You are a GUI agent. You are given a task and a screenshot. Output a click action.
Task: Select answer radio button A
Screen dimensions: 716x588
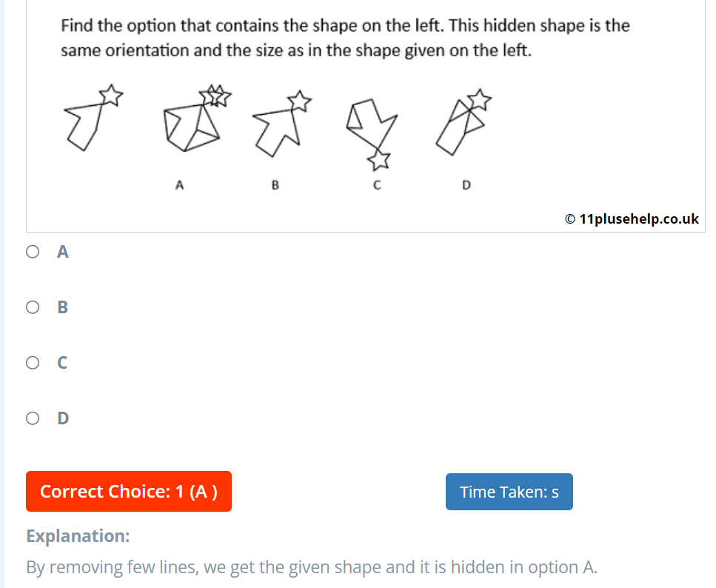coord(33,251)
